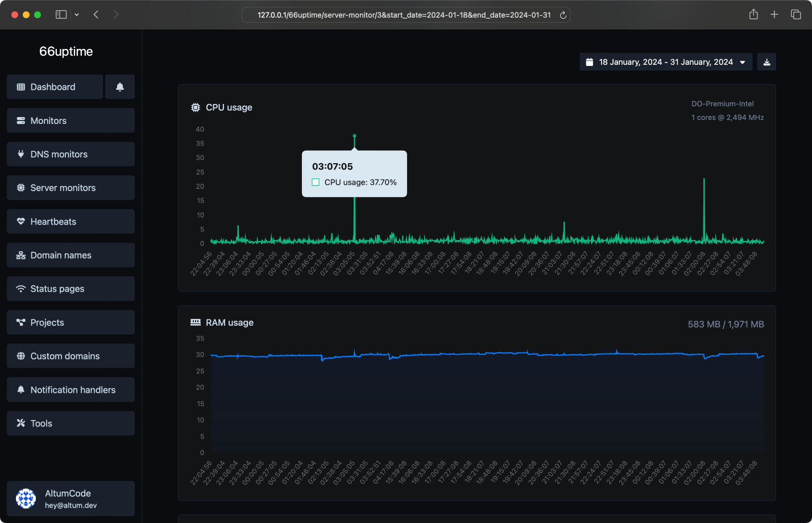Click the download export icon near the date picker

click(766, 61)
